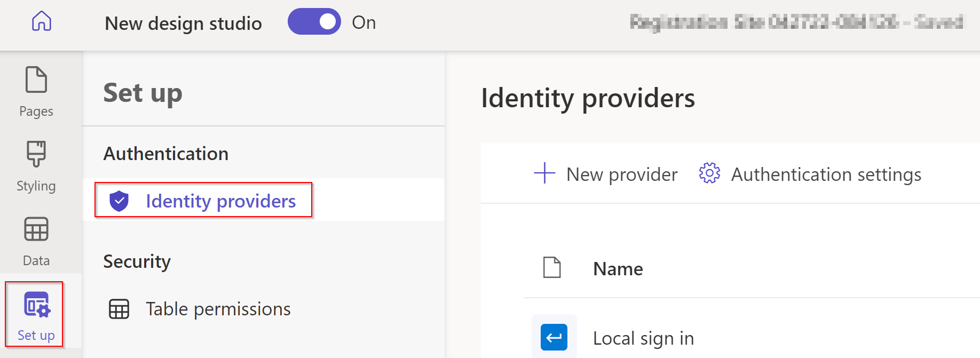Select the Styling sidebar icon
This screenshot has height=358, width=980.
click(x=36, y=153)
